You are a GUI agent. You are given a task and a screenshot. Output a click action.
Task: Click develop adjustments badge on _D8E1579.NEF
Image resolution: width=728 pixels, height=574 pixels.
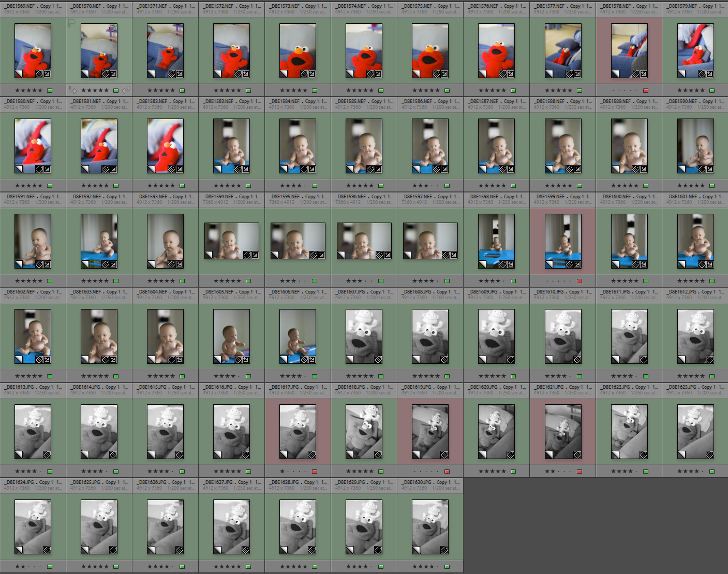tap(709, 74)
